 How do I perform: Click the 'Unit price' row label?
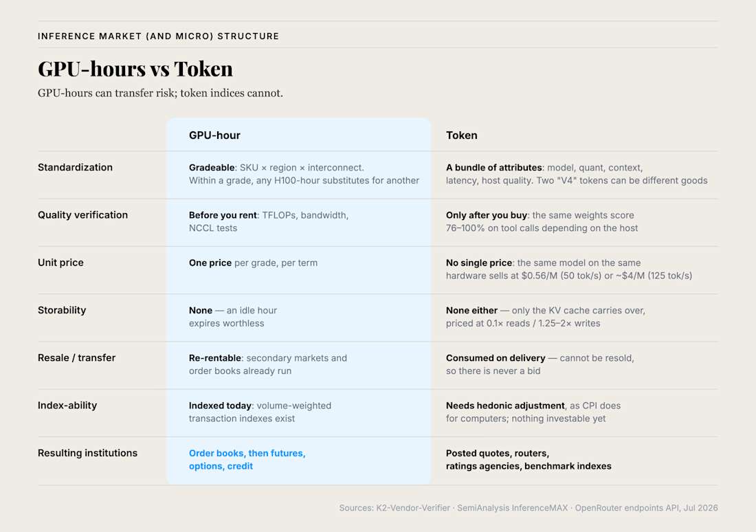[60, 263]
